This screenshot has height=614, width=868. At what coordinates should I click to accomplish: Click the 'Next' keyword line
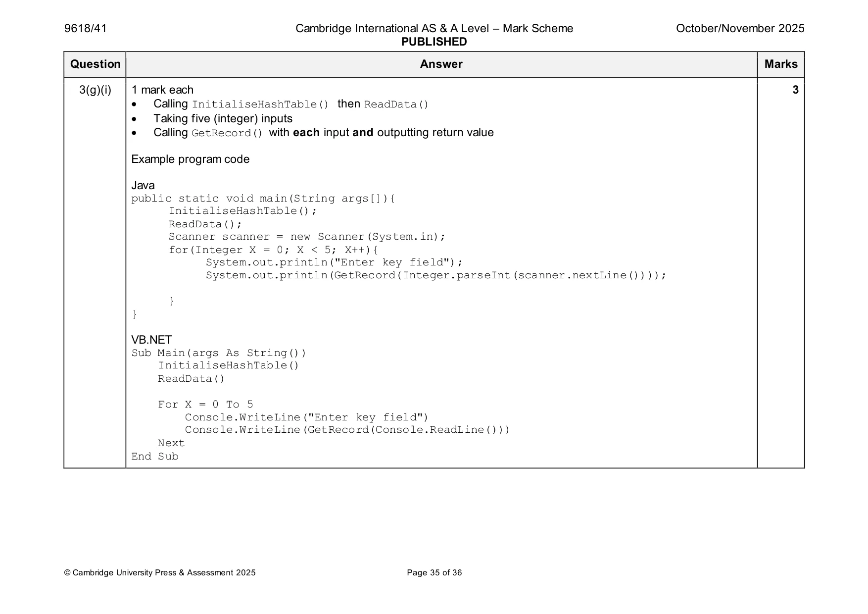171,443
